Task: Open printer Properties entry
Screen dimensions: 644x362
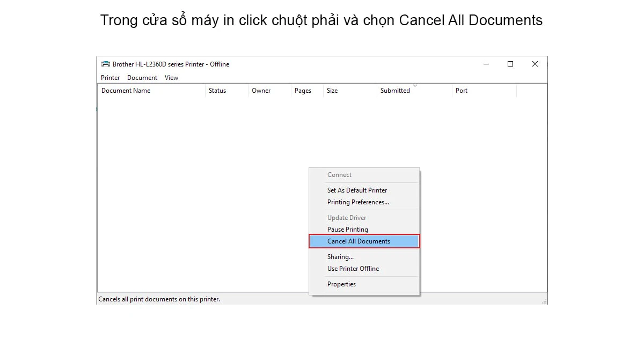Action: [x=364, y=284]
